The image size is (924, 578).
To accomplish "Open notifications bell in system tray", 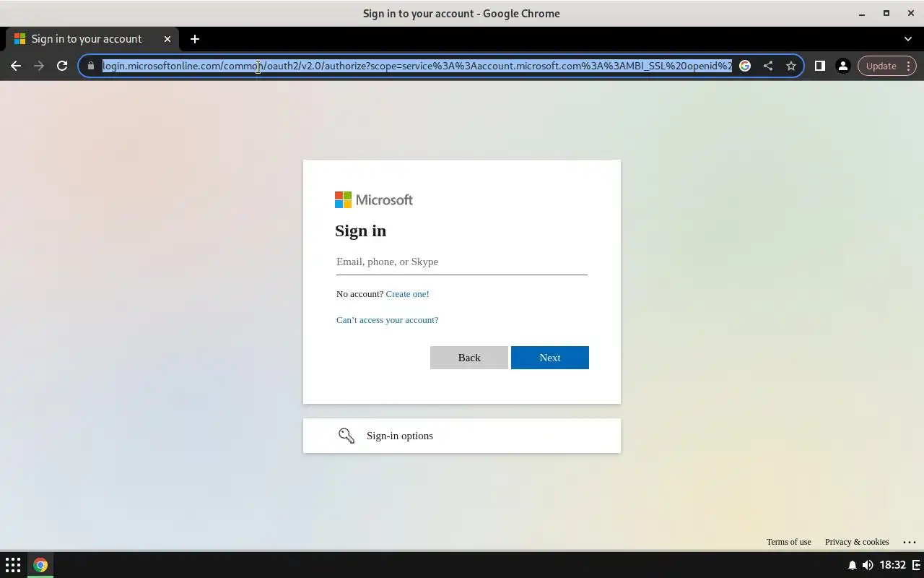I will (852, 565).
